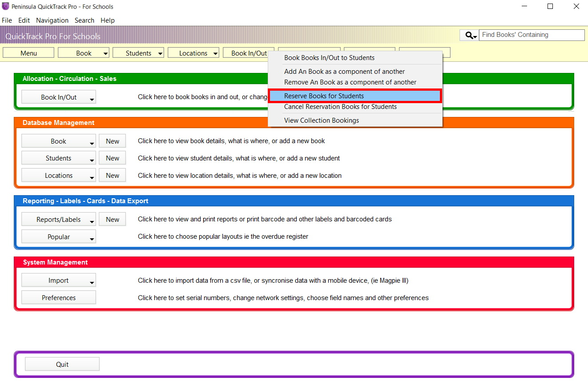Image resolution: width=588 pixels, height=385 pixels.
Task: Open Book dropdown in Database Management
Action: coord(59,141)
